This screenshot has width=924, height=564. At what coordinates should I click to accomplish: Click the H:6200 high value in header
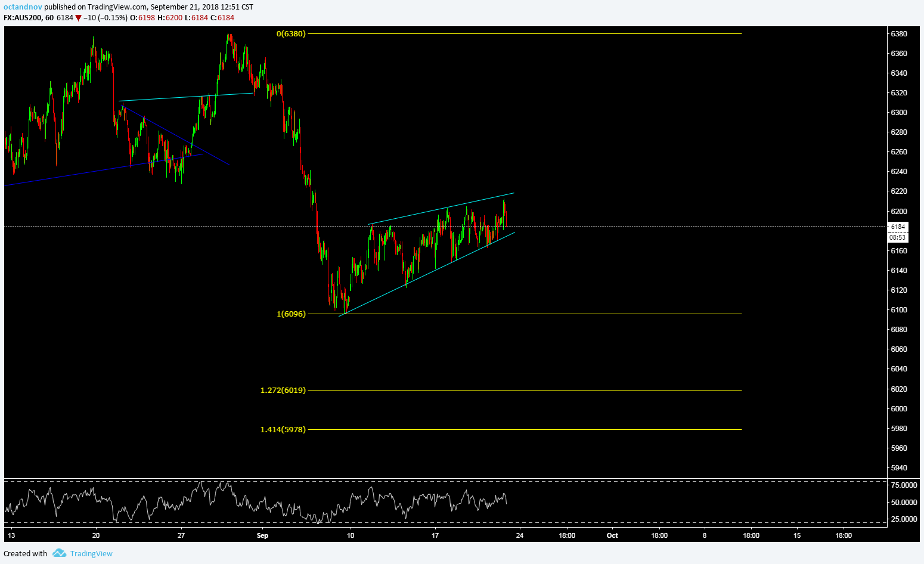click(170, 18)
